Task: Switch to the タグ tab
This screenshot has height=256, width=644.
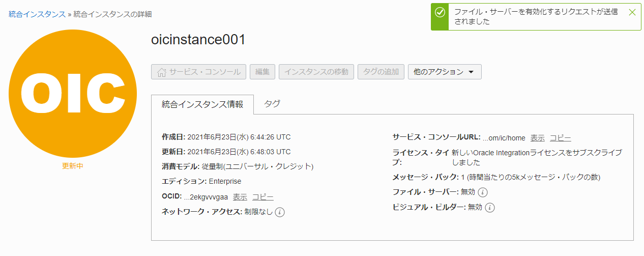Action: (272, 104)
